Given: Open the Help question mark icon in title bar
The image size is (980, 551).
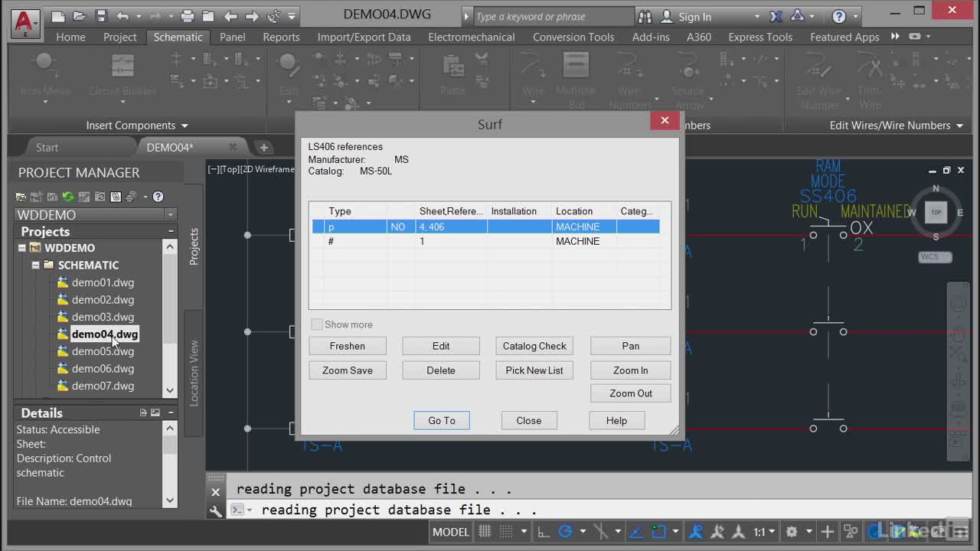Looking at the screenshot, I should 839,16.
